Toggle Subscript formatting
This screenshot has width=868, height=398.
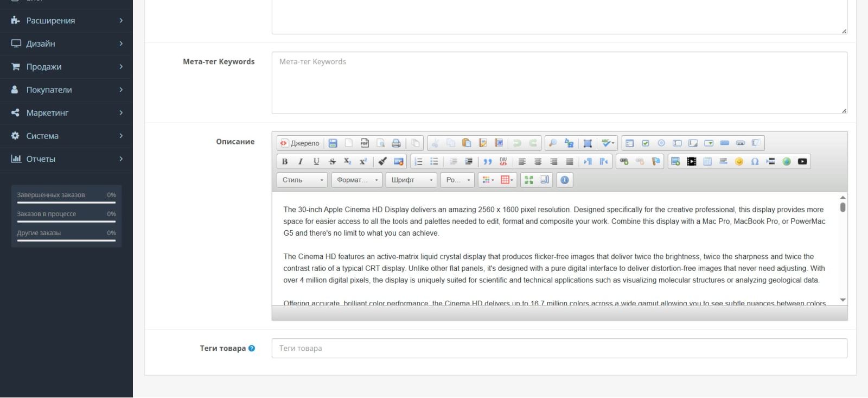(348, 162)
